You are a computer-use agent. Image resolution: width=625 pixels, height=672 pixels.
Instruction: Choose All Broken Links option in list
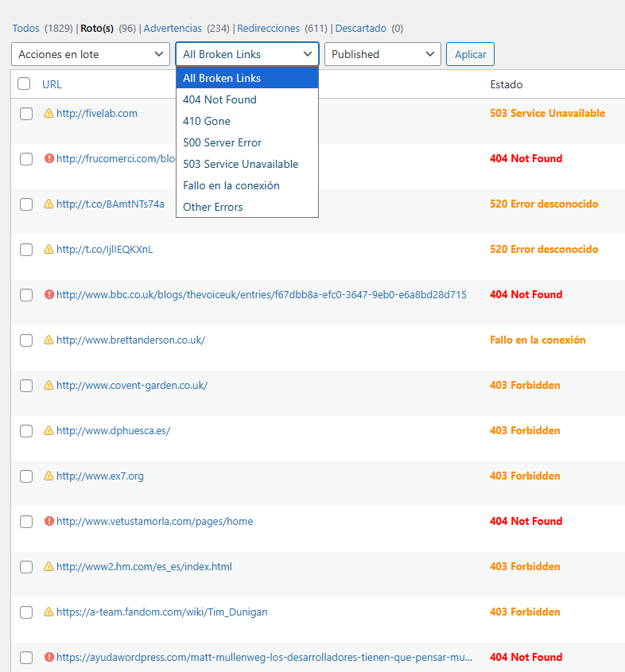[247, 78]
